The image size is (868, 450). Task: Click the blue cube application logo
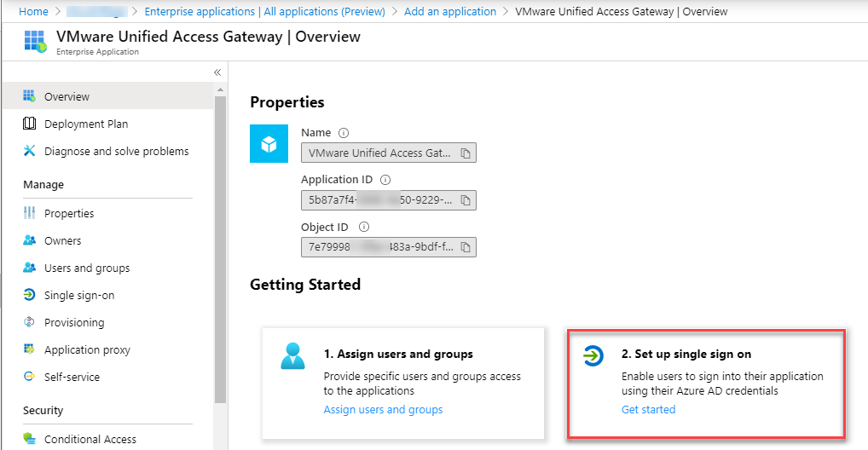[x=269, y=143]
